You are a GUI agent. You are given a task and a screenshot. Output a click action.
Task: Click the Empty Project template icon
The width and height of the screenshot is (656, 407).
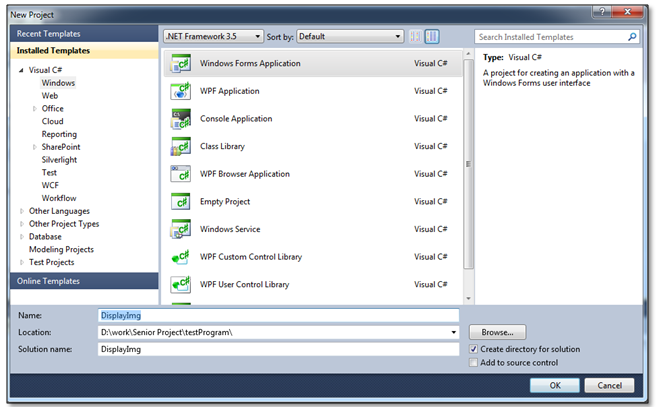pos(181,202)
